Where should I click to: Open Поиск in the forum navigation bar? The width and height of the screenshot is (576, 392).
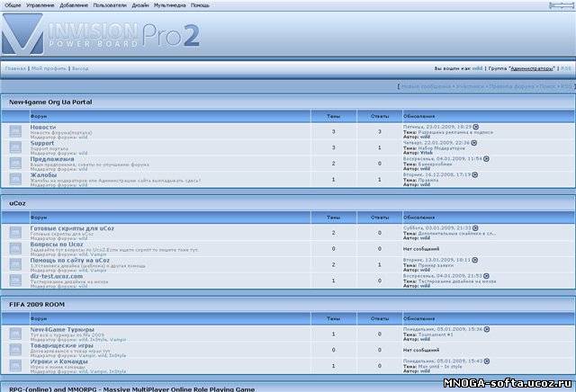click(x=547, y=86)
